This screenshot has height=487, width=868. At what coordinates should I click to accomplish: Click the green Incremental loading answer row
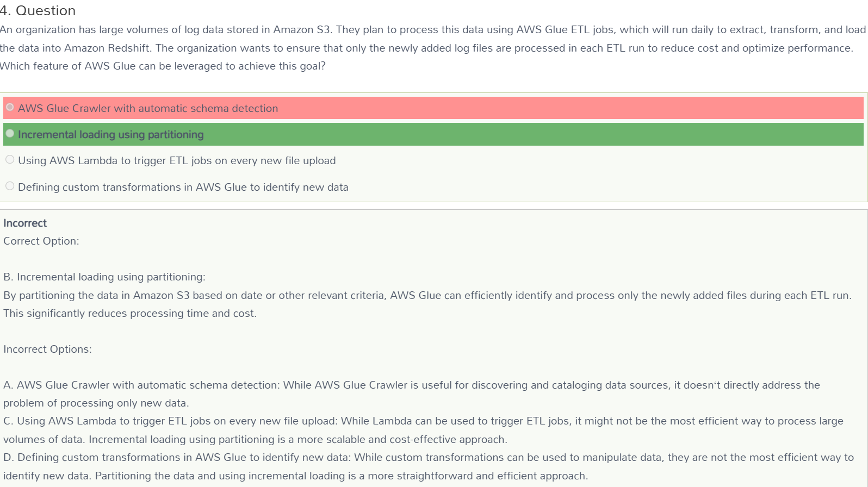point(433,134)
